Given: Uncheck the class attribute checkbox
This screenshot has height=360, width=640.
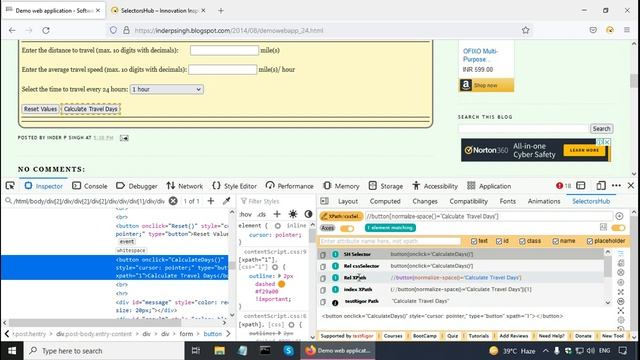Looking at the screenshot, I should click(x=522, y=241).
